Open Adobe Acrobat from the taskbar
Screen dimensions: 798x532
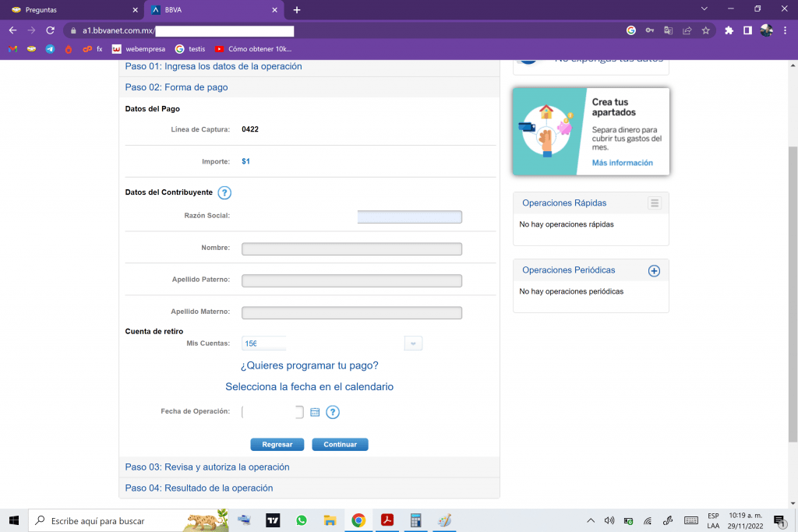coord(387,520)
